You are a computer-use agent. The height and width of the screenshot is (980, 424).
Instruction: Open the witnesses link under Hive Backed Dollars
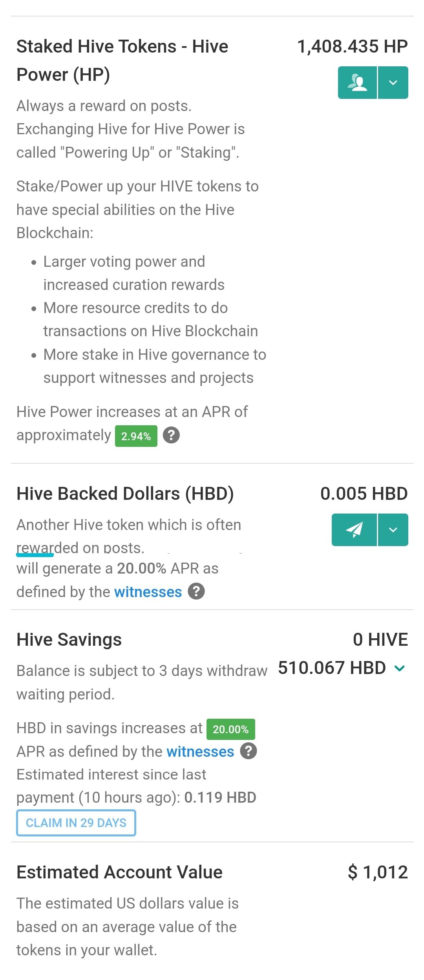point(148,592)
